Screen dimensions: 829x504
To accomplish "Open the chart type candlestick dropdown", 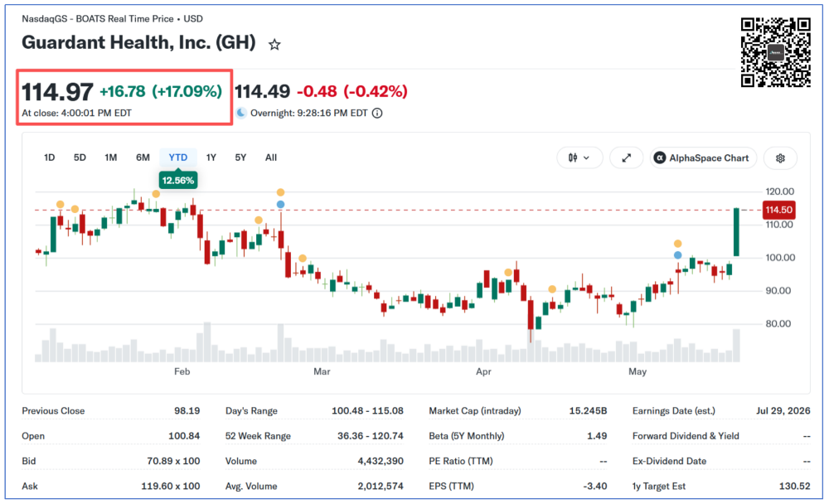I will pyautogui.click(x=579, y=157).
